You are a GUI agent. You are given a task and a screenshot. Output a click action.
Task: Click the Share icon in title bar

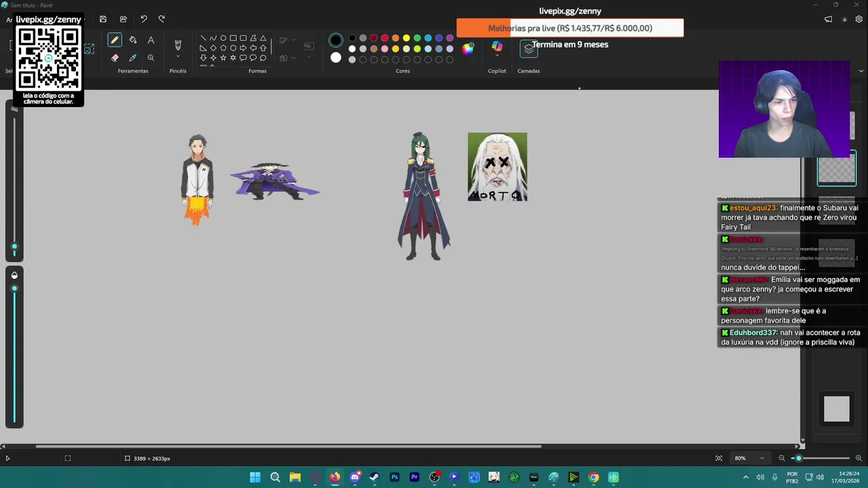point(123,19)
